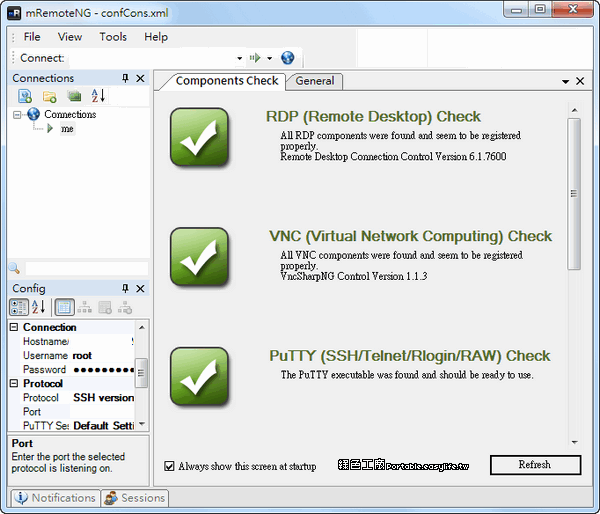Select the Connections root node label
This screenshot has width=600, height=514.
coord(70,114)
